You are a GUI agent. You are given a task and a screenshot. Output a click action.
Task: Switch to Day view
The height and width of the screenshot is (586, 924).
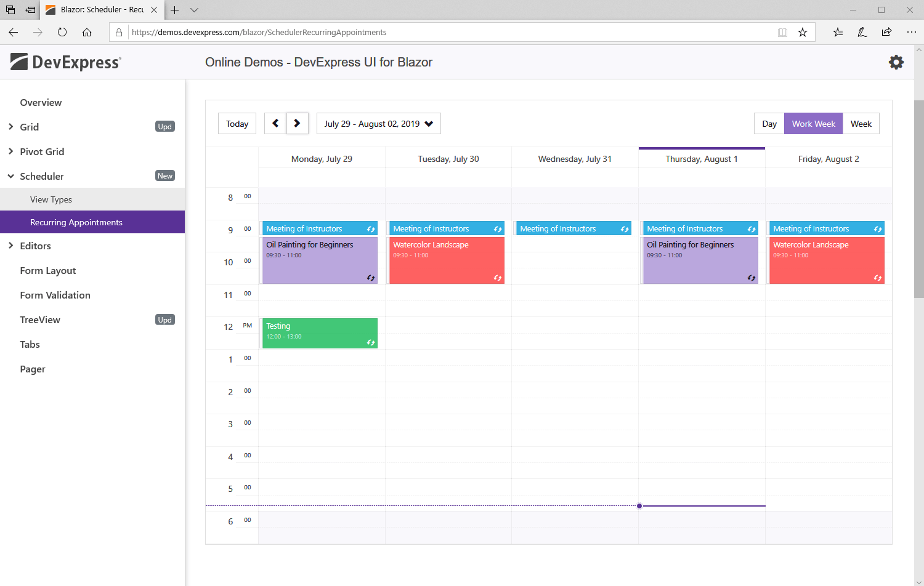pyautogui.click(x=769, y=124)
